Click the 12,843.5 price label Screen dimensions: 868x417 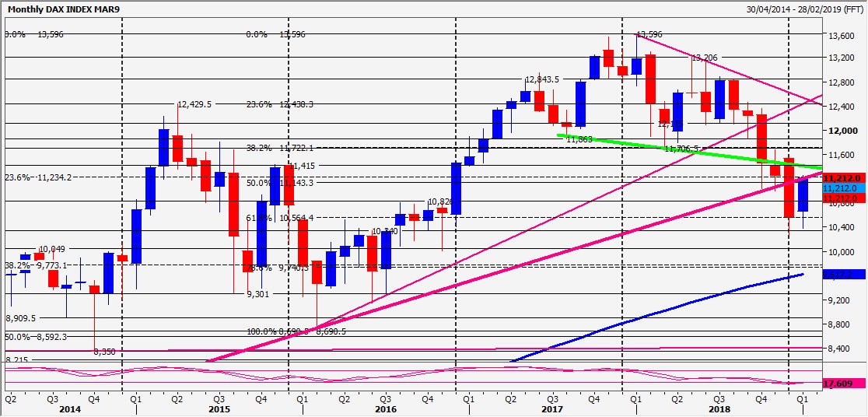coord(543,79)
